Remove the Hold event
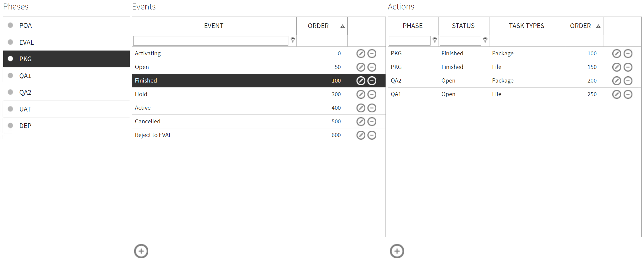 [372, 94]
